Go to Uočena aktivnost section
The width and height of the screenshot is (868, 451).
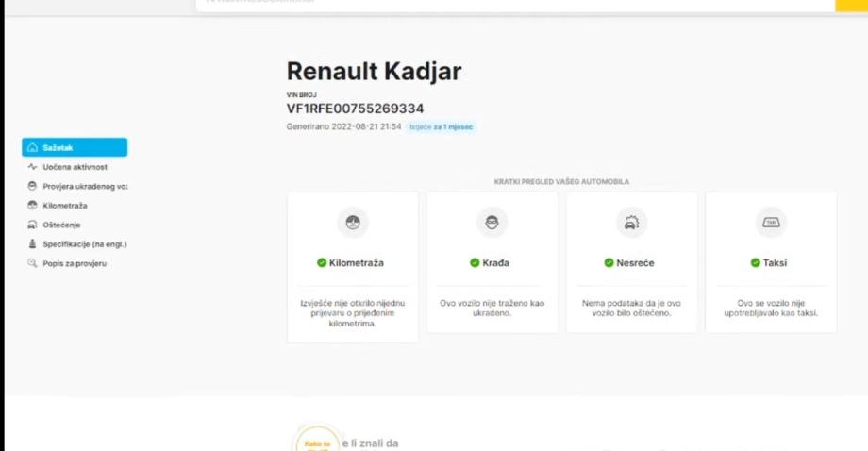pos(75,167)
